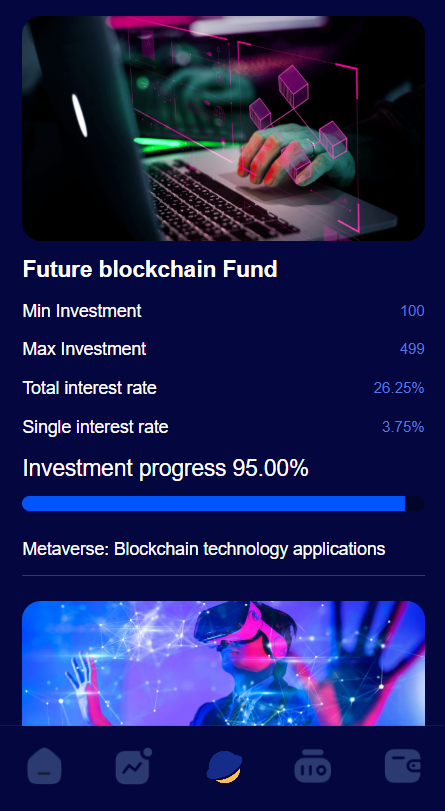Click the Investment progress bar
445x811 pixels.
point(224,503)
